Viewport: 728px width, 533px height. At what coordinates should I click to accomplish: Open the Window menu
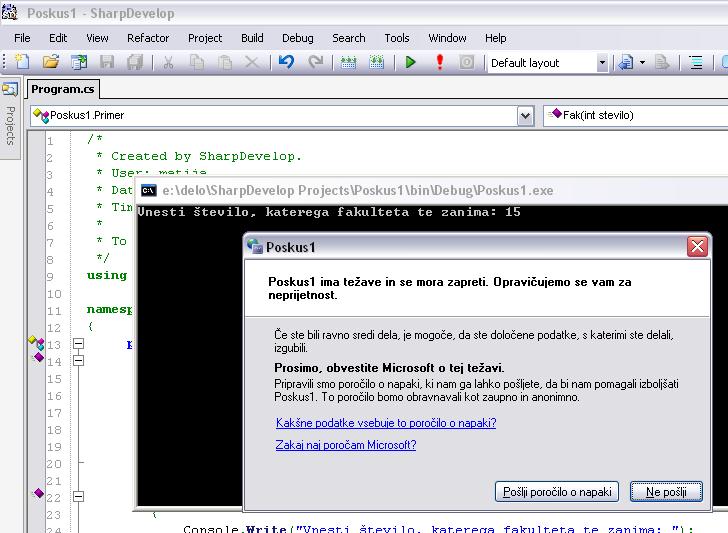click(447, 38)
